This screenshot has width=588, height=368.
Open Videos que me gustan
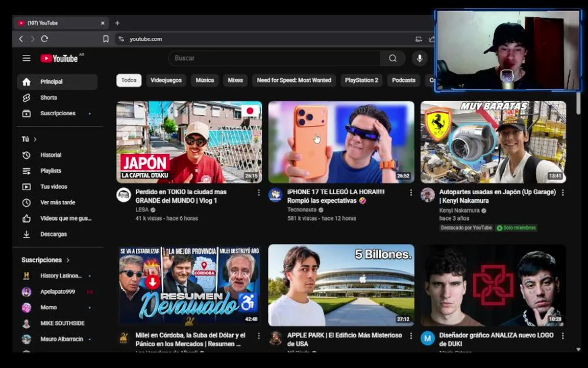click(57, 218)
